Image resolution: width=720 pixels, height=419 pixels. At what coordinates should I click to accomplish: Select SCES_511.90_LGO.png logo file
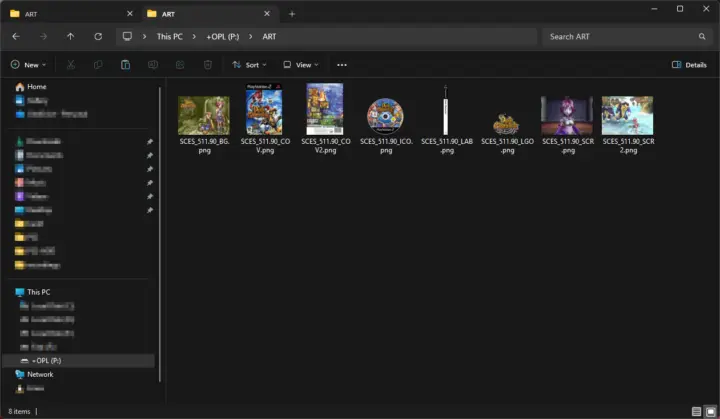click(x=507, y=133)
